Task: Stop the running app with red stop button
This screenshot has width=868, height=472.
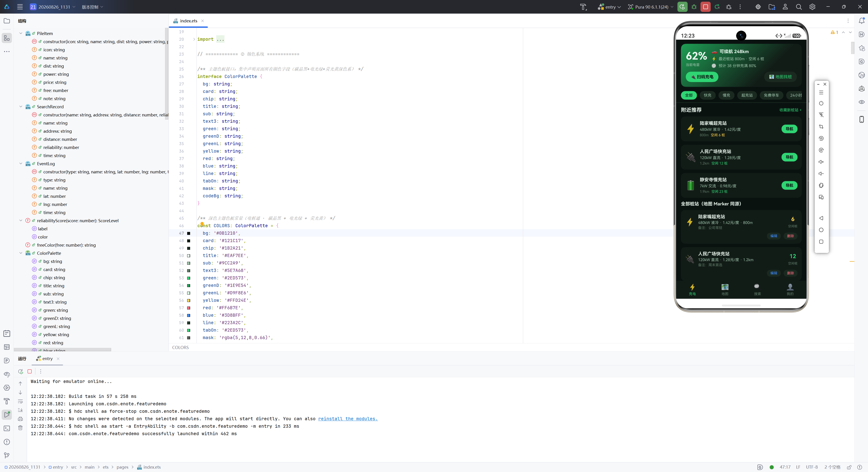Action: pos(705,7)
